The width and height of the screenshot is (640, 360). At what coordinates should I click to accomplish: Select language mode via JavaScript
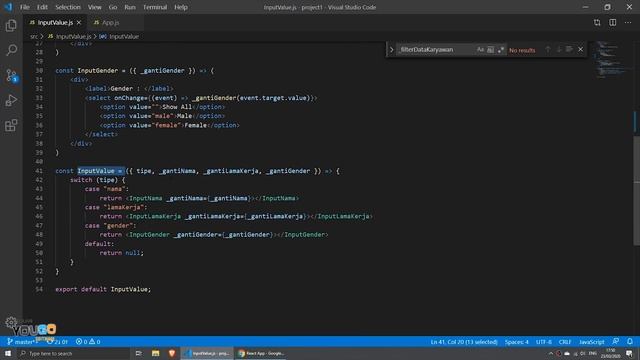click(591, 342)
